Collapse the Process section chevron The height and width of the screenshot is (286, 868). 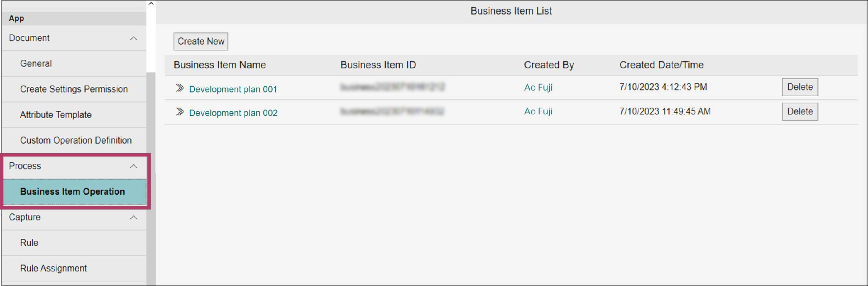click(133, 166)
